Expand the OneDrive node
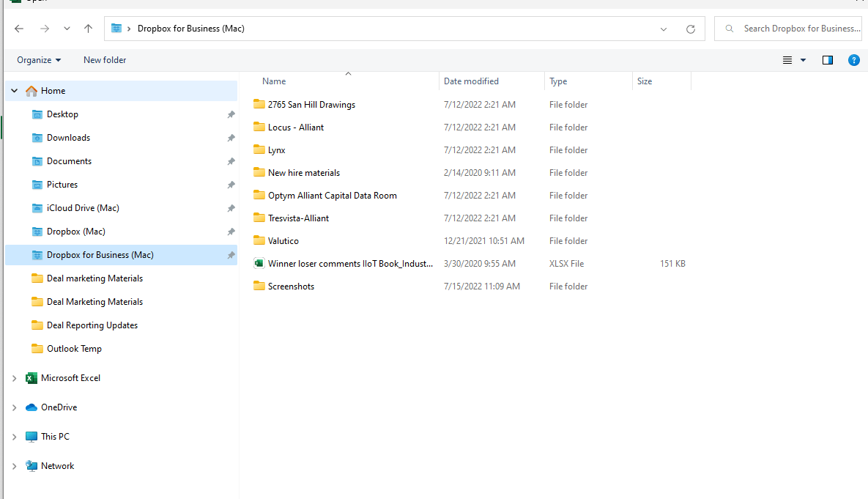The height and width of the screenshot is (499, 868). pos(15,407)
